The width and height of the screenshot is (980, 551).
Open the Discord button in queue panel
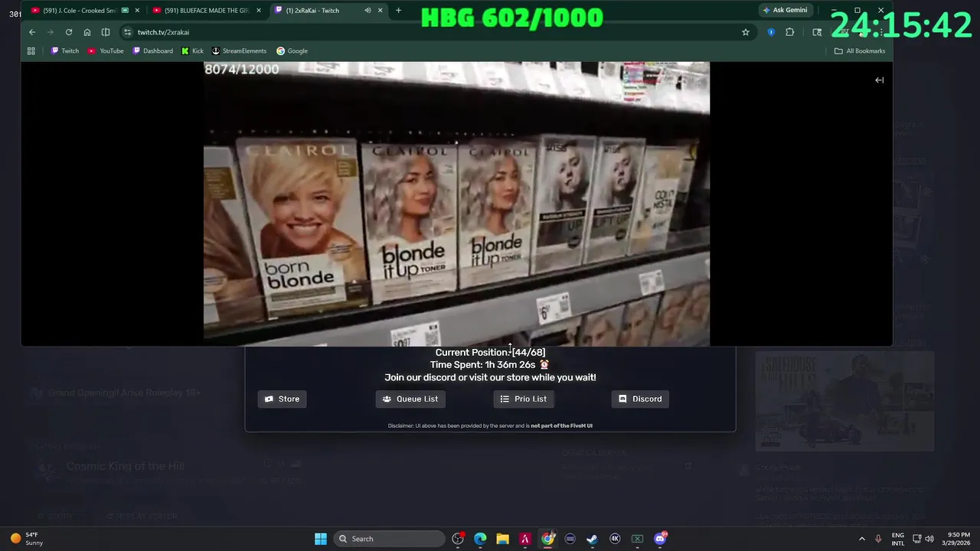point(640,399)
